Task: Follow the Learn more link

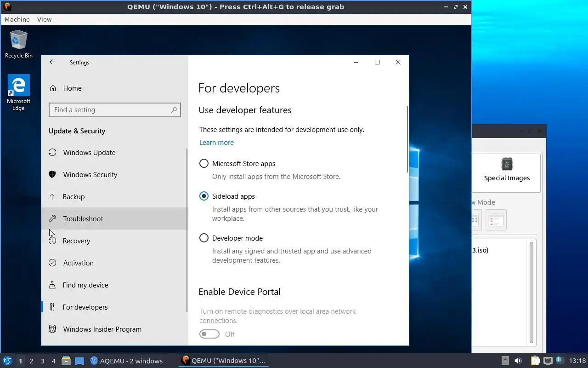Action: click(x=216, y=143)
